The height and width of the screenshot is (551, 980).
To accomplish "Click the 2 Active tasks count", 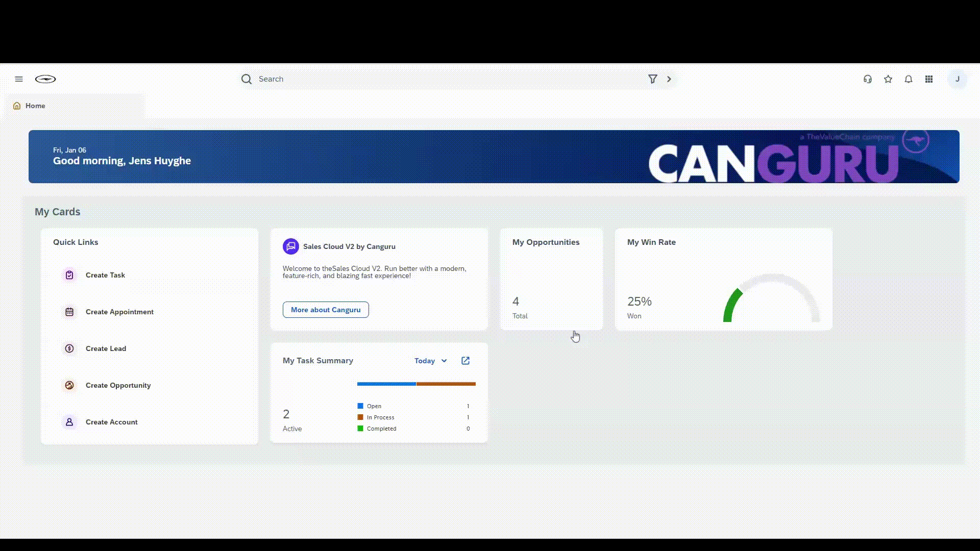I will point(286,414).
